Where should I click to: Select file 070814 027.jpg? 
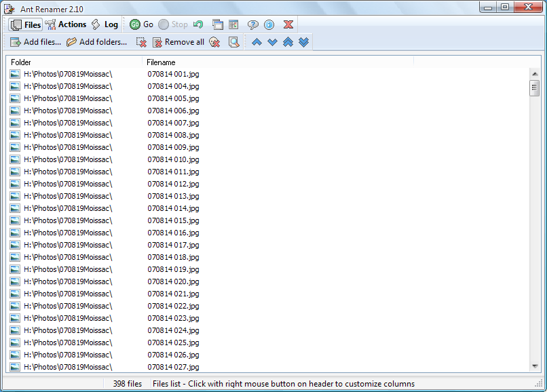point(173,367)
